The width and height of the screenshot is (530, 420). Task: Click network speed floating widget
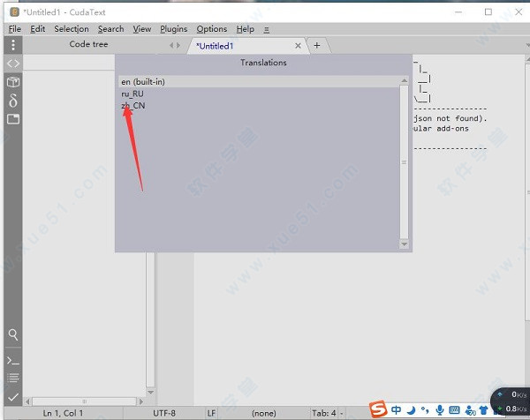tap(511, 401)
